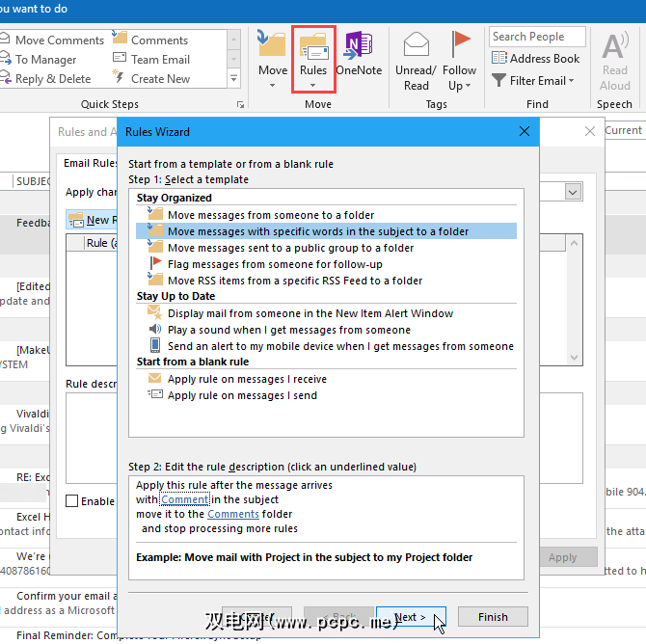Open the Quick Steps dialog launcher
646x644 pixels.
pyautogui.click(x=239, y=104)
